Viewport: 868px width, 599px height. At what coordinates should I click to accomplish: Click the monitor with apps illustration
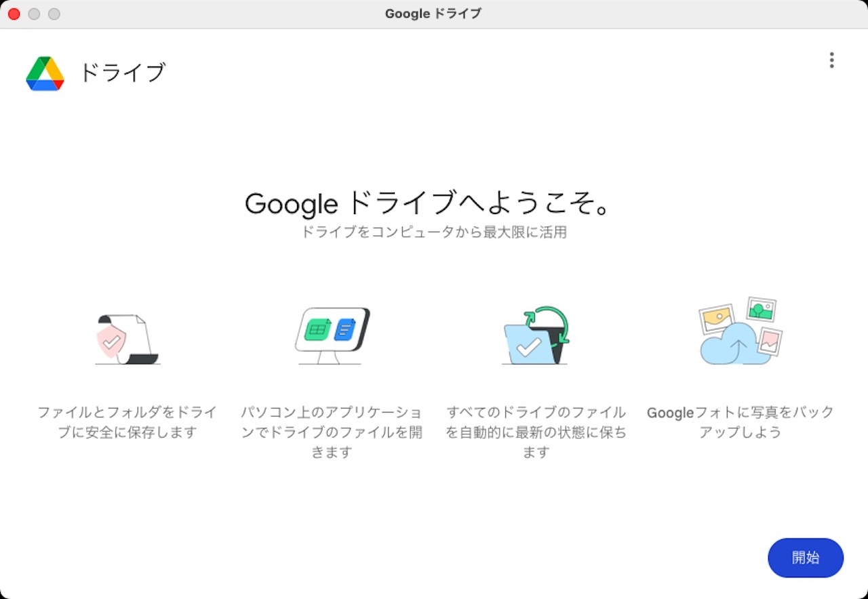[332, 336]
